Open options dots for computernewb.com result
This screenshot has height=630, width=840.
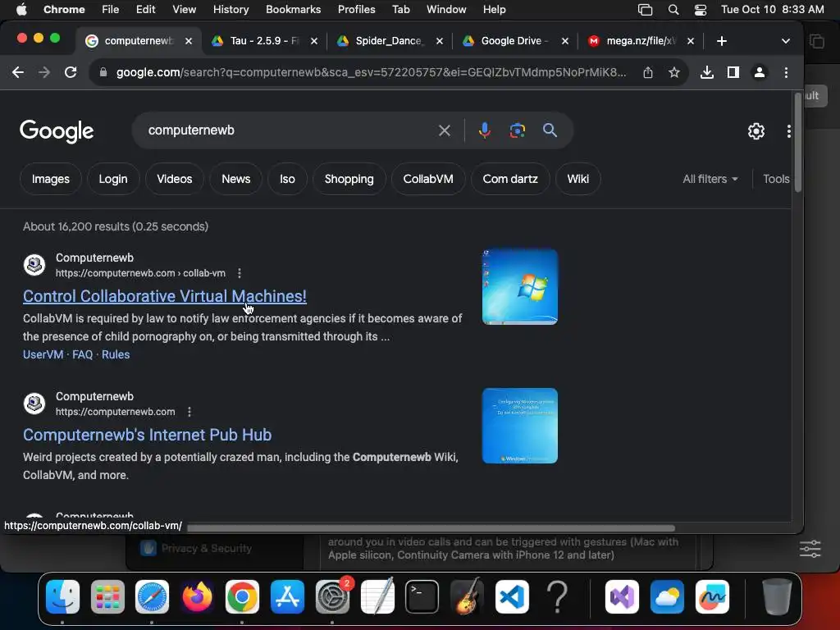pos(189,412)
